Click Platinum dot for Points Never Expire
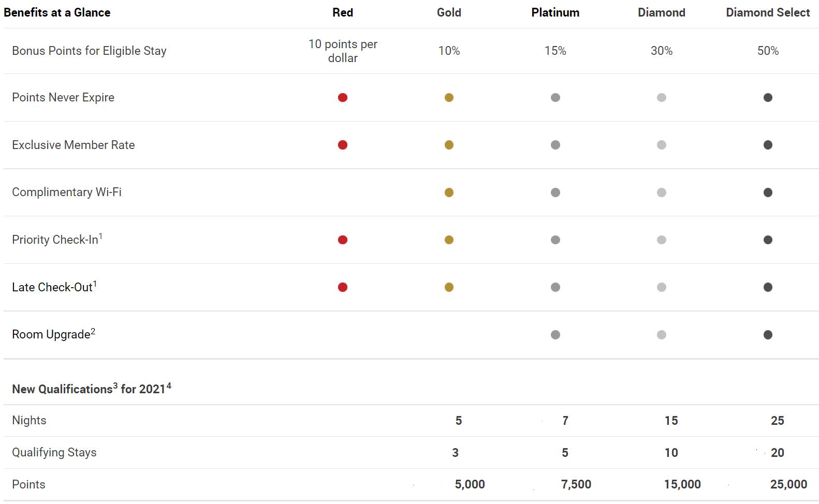The height and width of the screenshot is (504, 819). [x=555, y=97]
